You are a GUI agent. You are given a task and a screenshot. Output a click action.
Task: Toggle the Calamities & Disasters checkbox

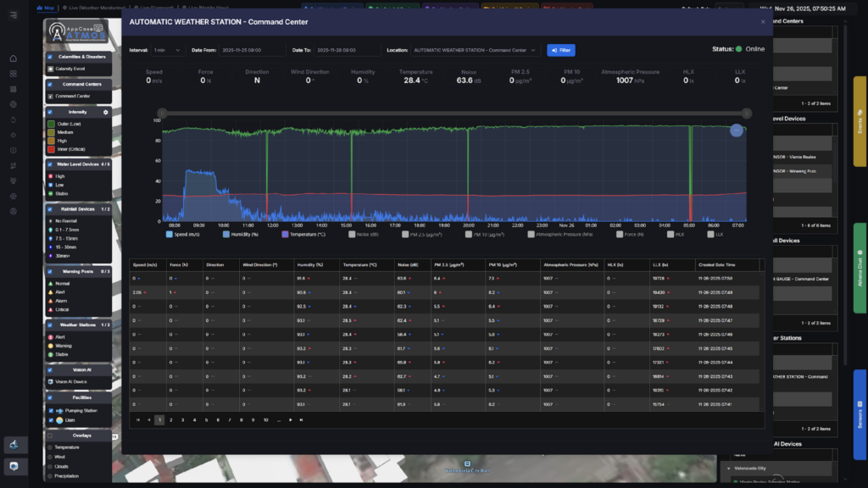(50, 57)
